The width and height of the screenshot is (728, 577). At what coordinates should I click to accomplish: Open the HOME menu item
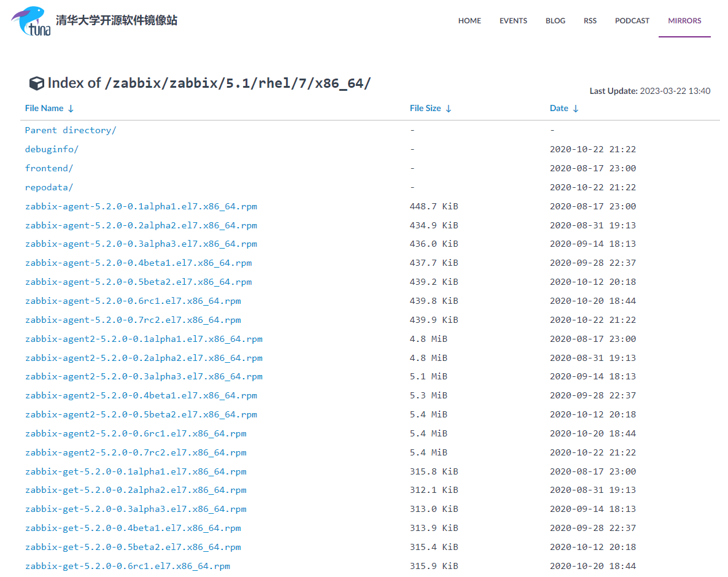click(x=470, y=21)
